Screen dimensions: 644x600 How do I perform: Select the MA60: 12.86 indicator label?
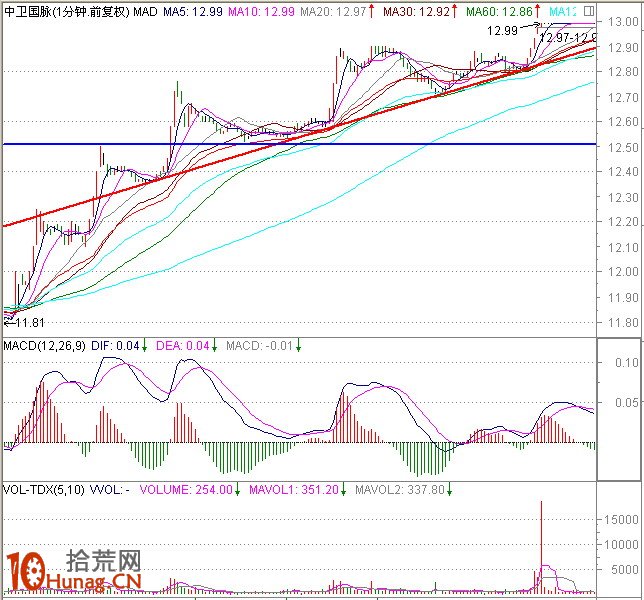point(499,12)
